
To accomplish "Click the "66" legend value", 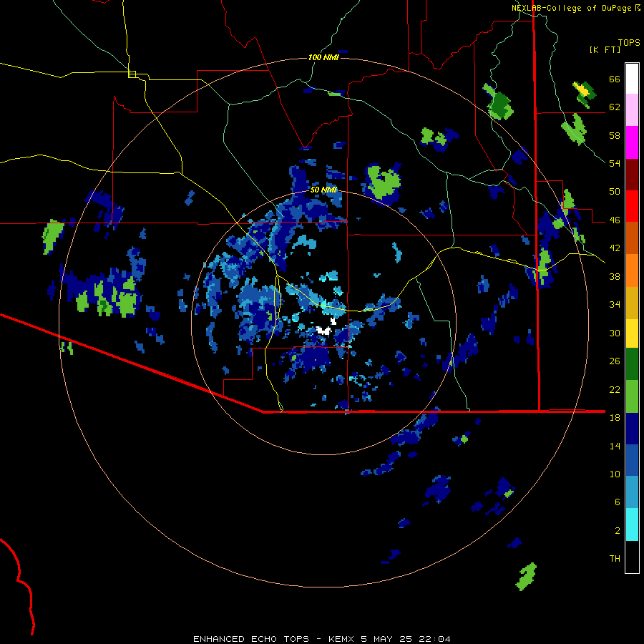I will point(615,79).
